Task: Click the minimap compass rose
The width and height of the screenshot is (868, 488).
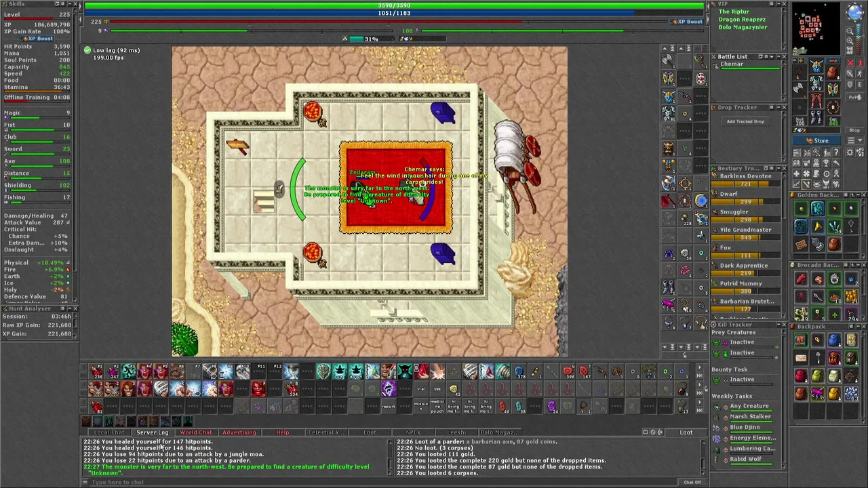Action: click(x=856, y=12)
